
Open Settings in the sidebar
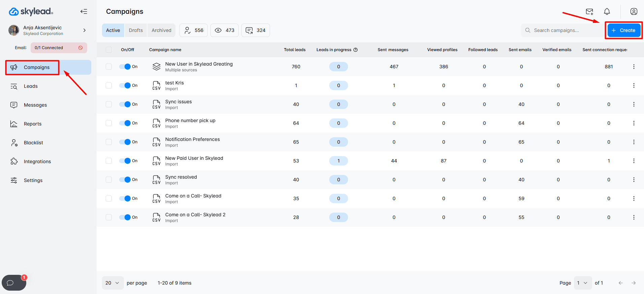tap(33, 180)
